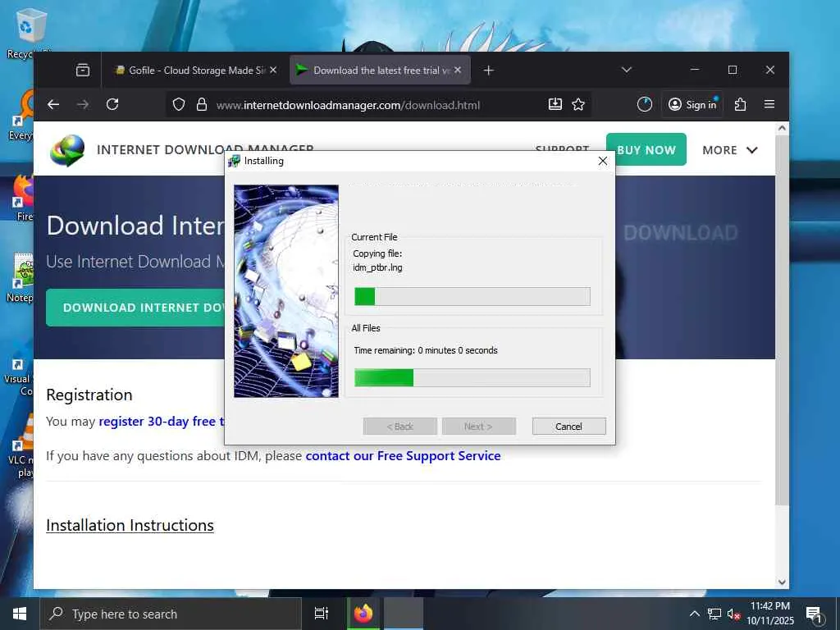Select the VLC media player desktop shortcut
The height and width of the screenshot is (630, 840).
21,445
